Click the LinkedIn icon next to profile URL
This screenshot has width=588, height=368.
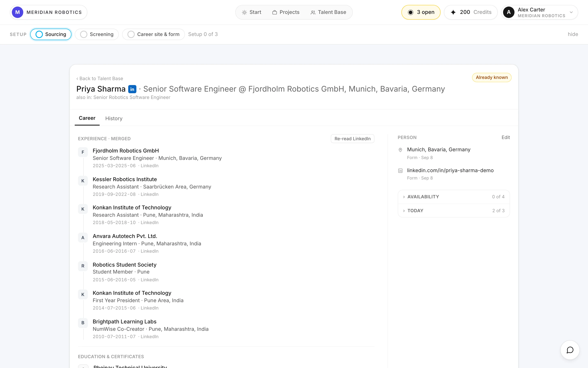pos(400,171)
